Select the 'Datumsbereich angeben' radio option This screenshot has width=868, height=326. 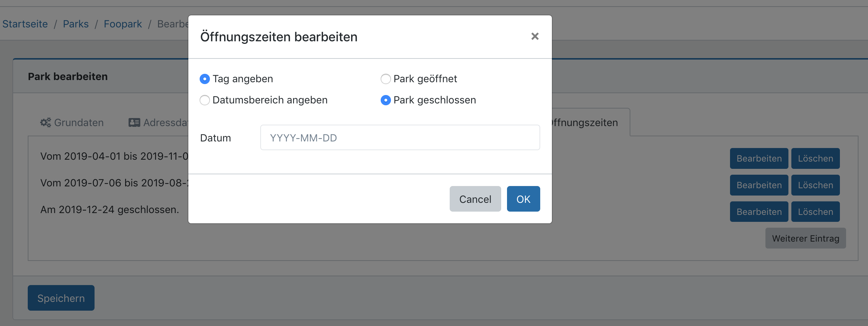pos(205,100)
